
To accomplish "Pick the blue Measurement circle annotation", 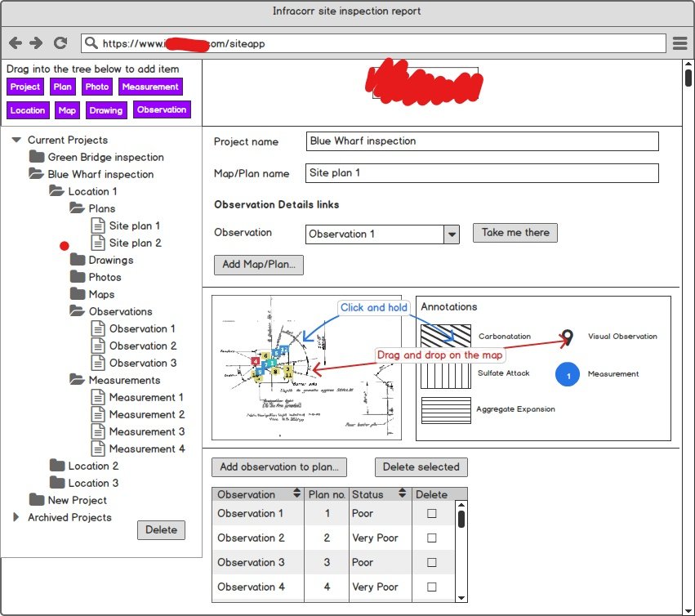I will [568, 374].
